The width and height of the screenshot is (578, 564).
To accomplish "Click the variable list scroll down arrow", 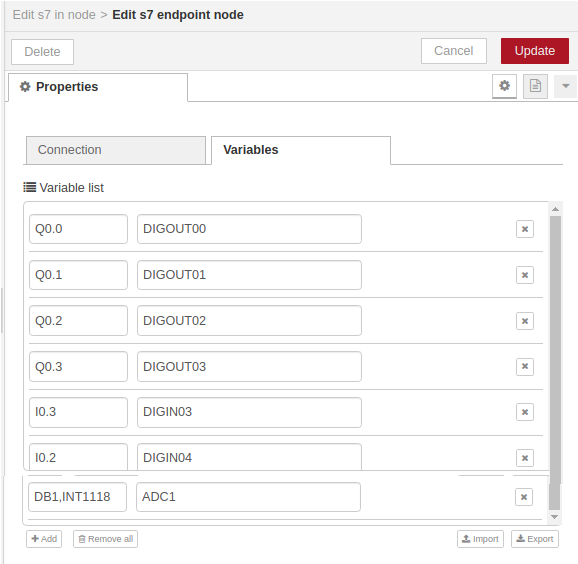I will coord(554,517).
